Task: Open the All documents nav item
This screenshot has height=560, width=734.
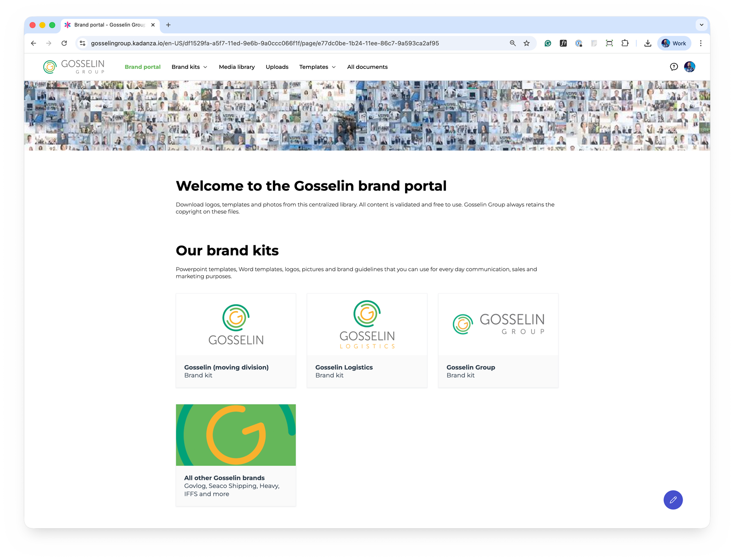Action: 367,67
